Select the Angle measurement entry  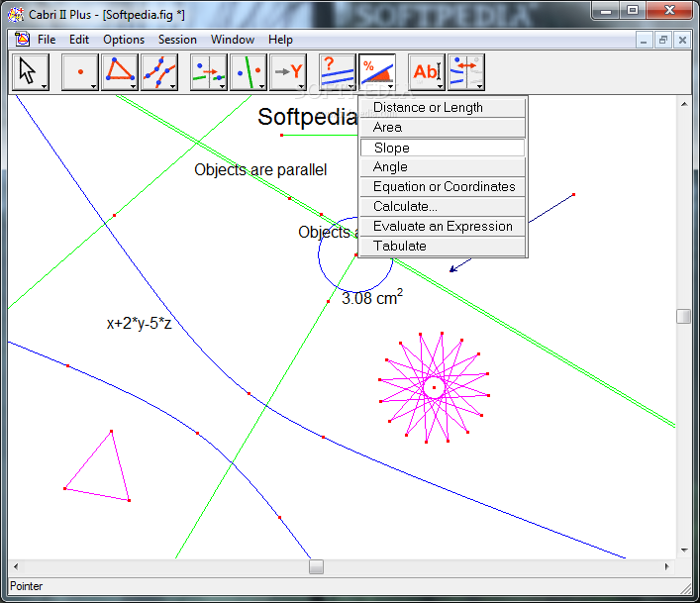443,167
